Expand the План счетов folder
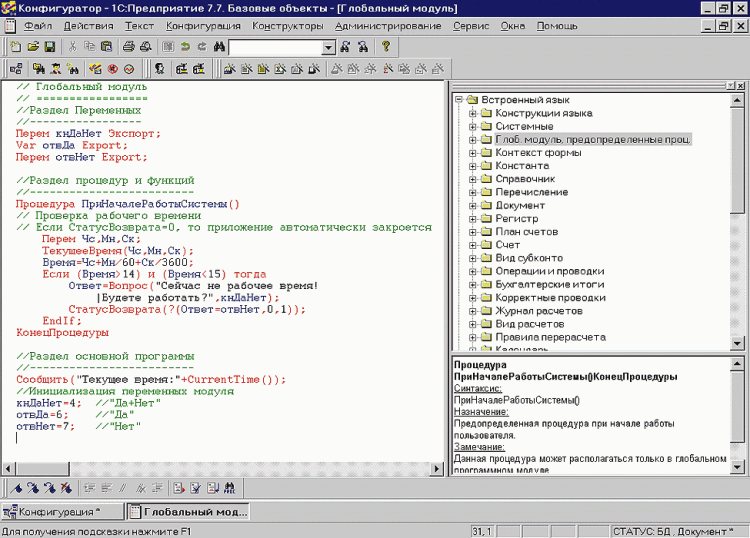The height and width of the screenshot is (538, 750). tap(473, 232)
